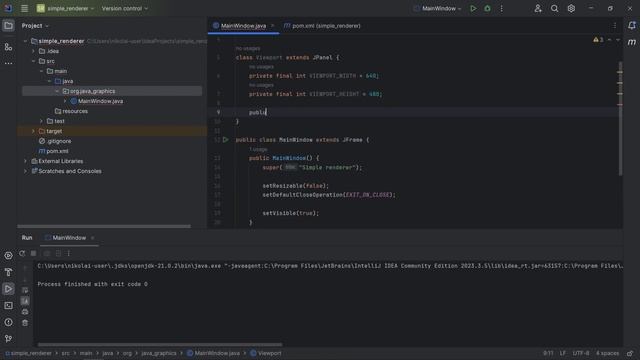Open editor tab options menu

tap(615, 26)
